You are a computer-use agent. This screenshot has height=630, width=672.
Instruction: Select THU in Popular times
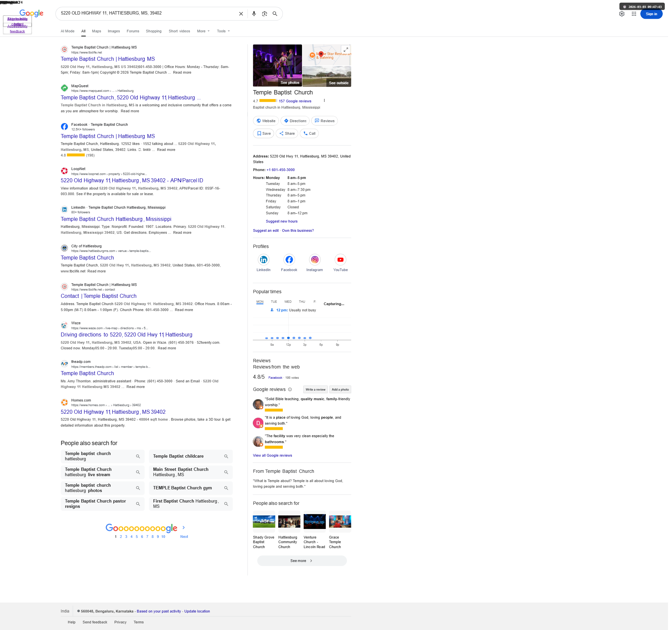click(x=304, y=303)
